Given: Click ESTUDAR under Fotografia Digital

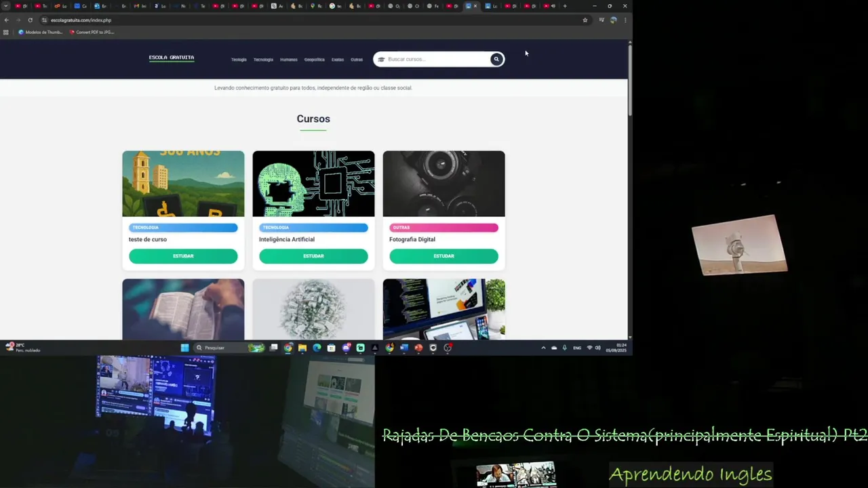Looking at the screenshot, I should 443,256.
